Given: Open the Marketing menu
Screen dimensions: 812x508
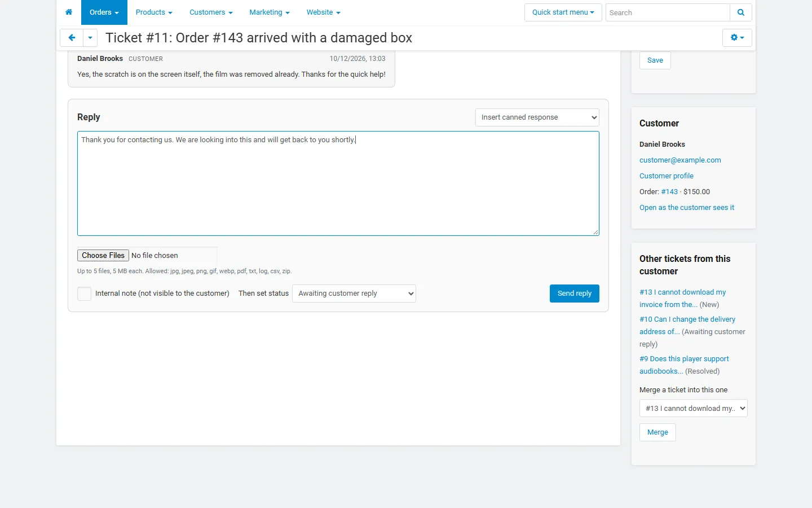Looking at the screenshot, I should tap(270, 12).
